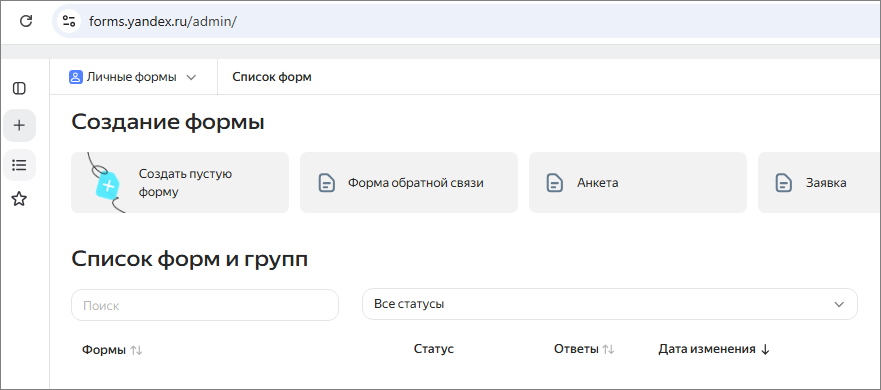Viewport: 881px width, 390px height.
Task: Expand the Личные формы dropdown
Action: tap(133, 77)
